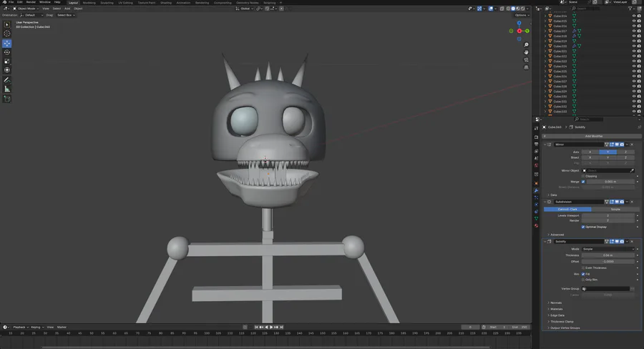Open the Scene properties tab

[536, 158]
